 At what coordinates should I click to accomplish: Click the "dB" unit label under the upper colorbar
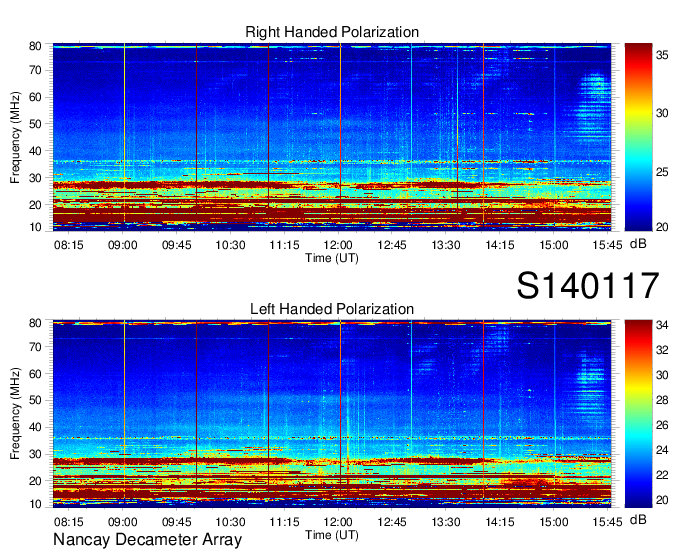tap(638, 244)
